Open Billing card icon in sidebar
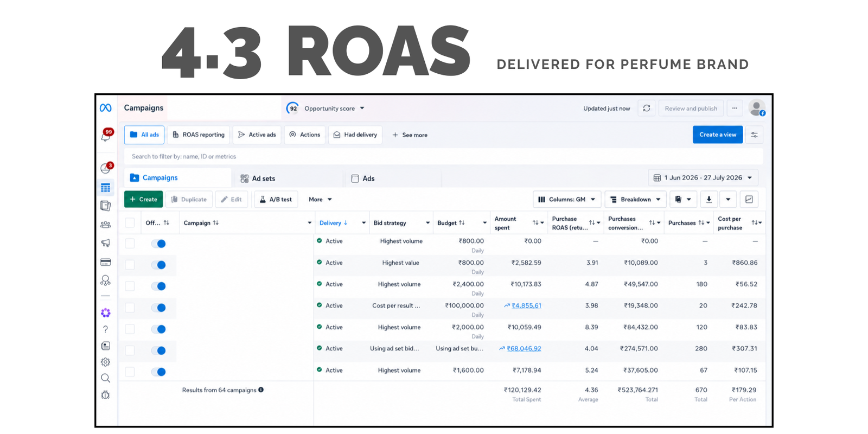Viewport: 868px width, 434px height. coord(106,262)
